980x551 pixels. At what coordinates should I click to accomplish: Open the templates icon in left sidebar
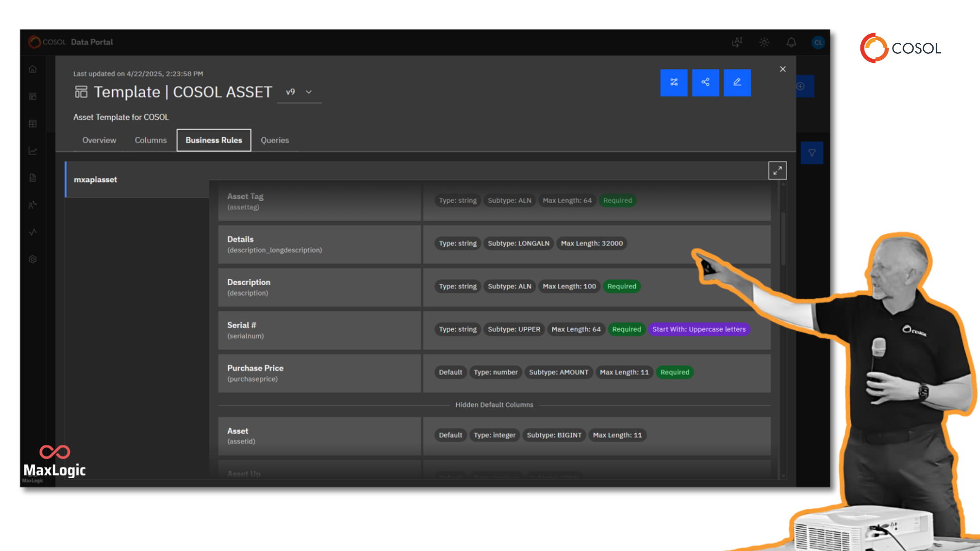click(33, 97)
